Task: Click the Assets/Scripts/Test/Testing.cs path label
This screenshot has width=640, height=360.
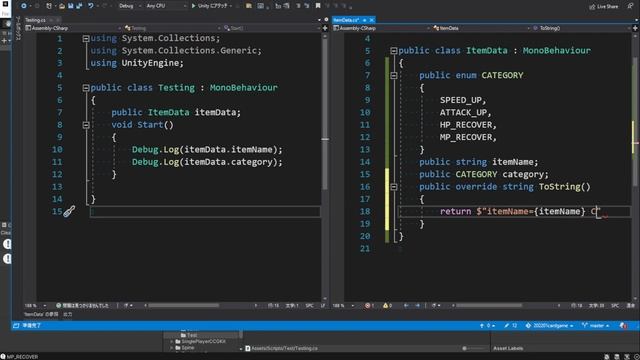Action: tap(284, 348)
